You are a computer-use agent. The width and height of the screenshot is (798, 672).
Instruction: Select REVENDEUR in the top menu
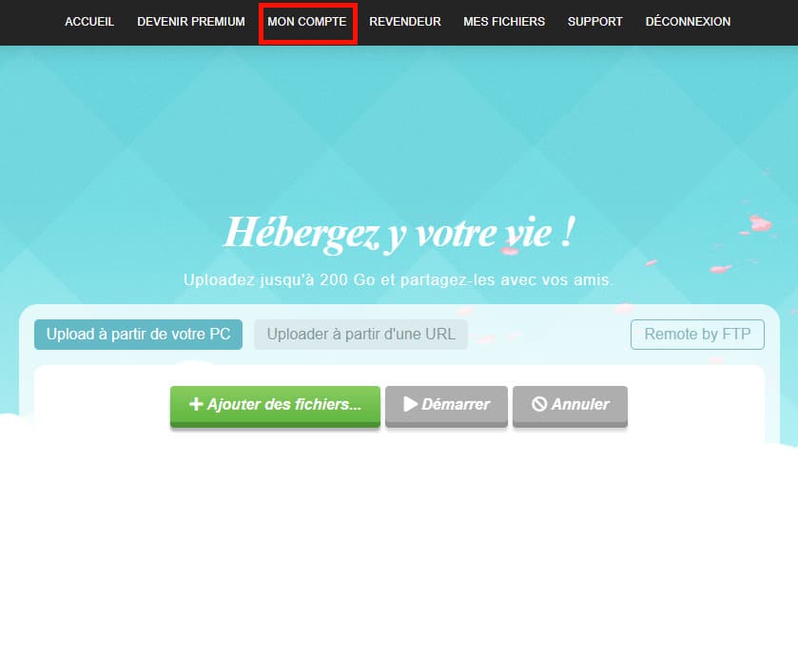pos(405,22)
